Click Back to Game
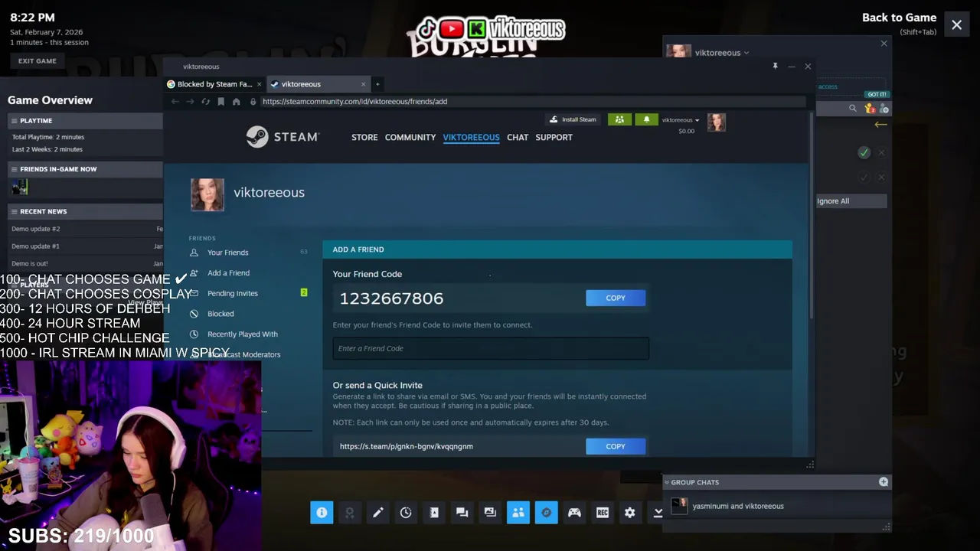This screenshot has height=551, width=980. pyautogui.click(x=899, y=18)
